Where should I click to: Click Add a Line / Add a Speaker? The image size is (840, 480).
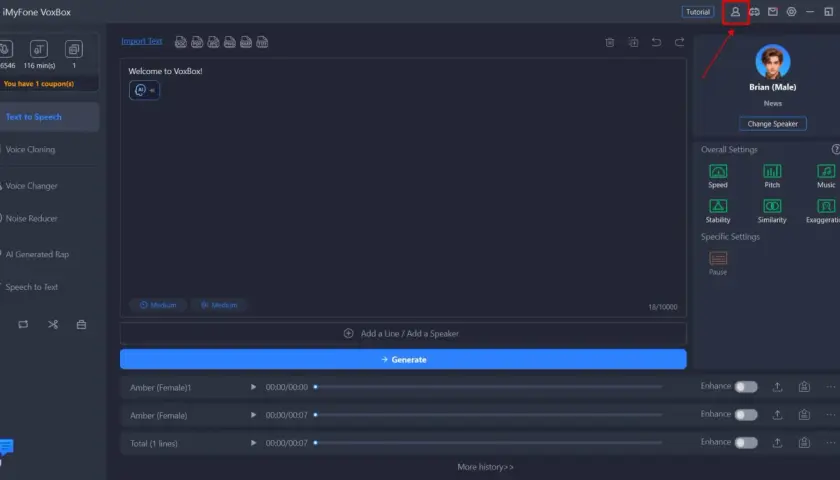(x=403, y=333)
